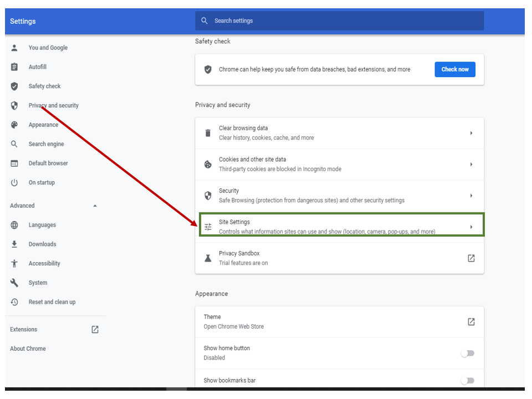Click the On startup power icon
The image size is (532, 399).
(x=14, y=182)
